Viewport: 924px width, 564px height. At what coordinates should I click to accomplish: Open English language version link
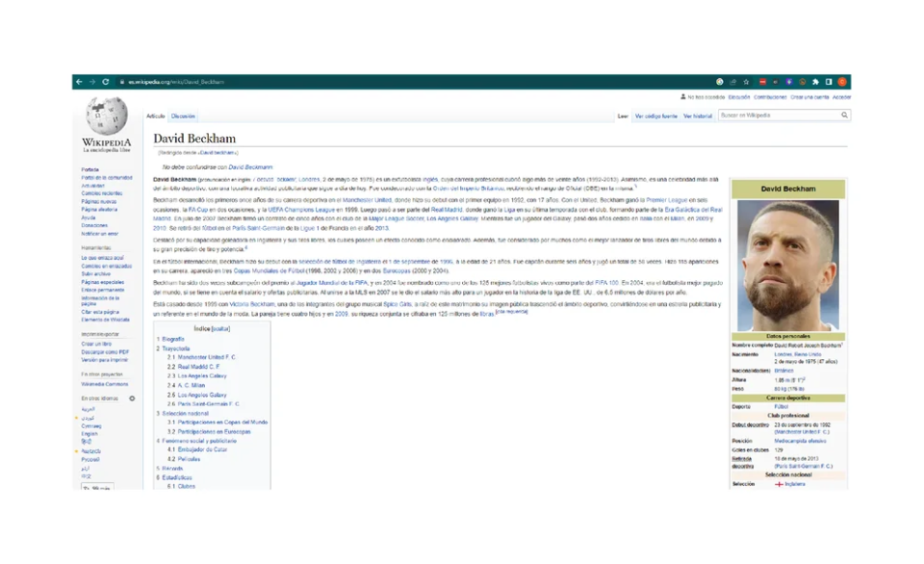coord(90,434)
